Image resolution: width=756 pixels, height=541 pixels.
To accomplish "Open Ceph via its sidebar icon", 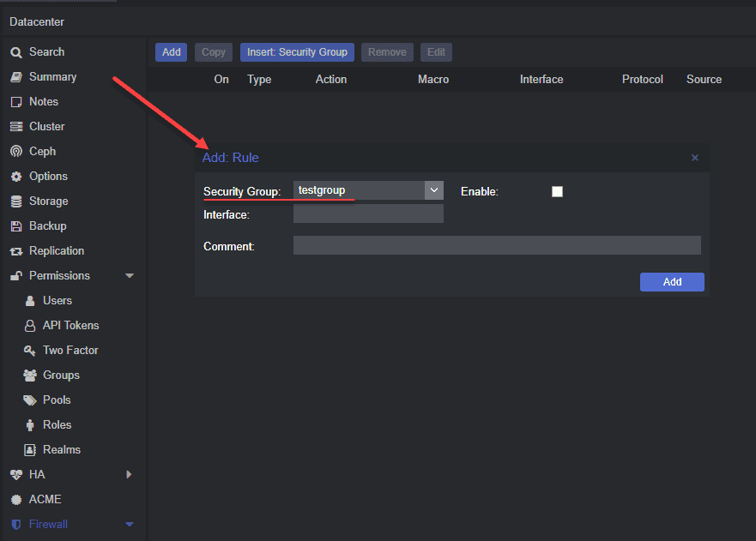I will tap(15, 152).
